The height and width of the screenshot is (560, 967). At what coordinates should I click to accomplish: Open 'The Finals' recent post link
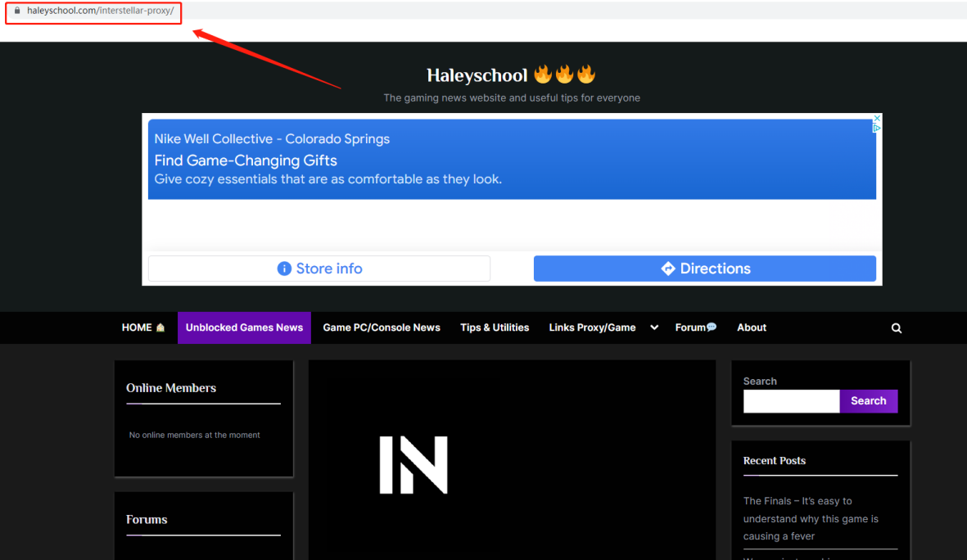tap(811, 518)
